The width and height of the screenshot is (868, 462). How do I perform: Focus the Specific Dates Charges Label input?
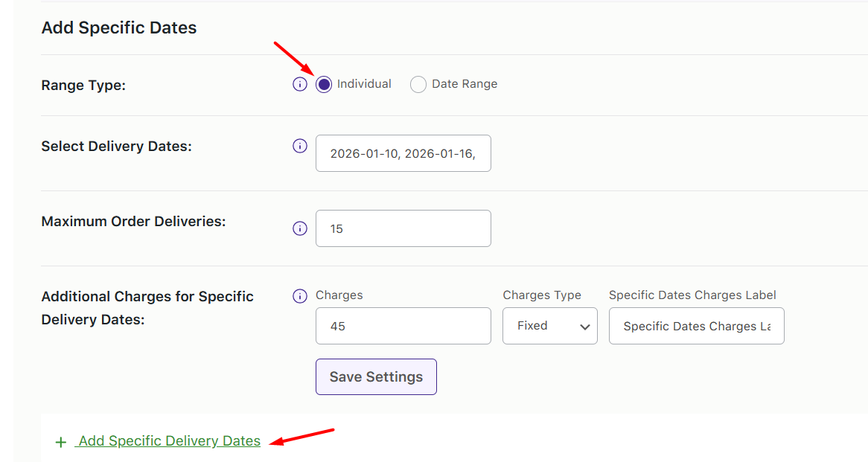coord(696,326)
